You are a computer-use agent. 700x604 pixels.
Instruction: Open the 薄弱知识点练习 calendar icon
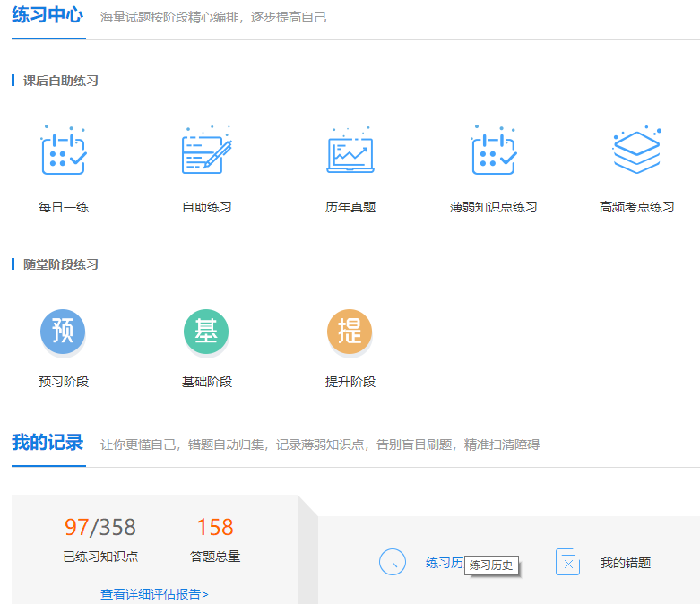pos(494,150)
